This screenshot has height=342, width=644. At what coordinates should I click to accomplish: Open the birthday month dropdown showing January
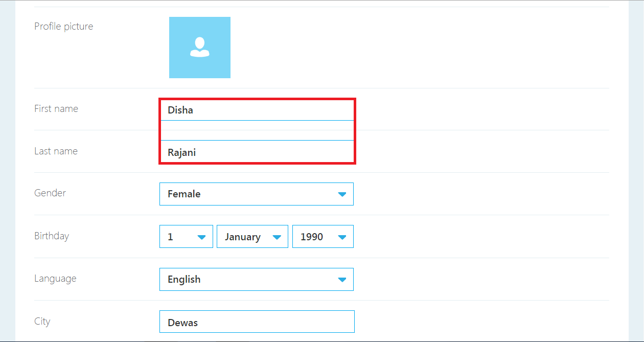252,237
